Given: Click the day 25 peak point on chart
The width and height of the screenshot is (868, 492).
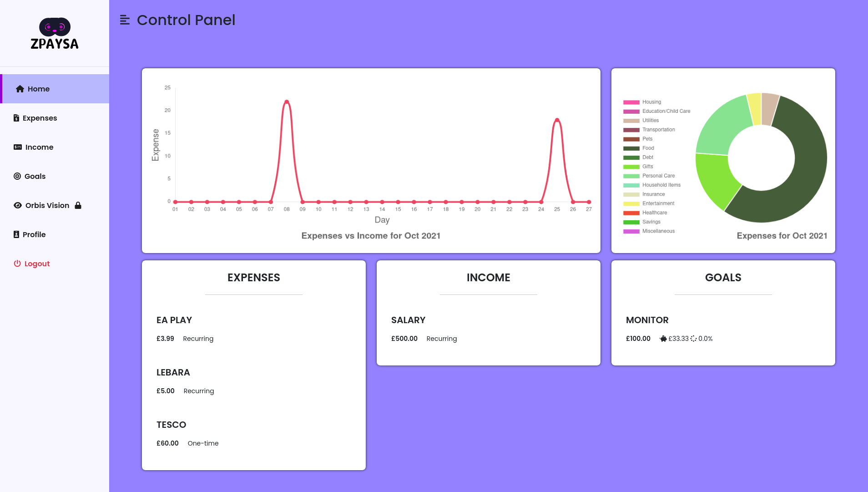Looking at the screenshot, I should (x=557, y=120).
